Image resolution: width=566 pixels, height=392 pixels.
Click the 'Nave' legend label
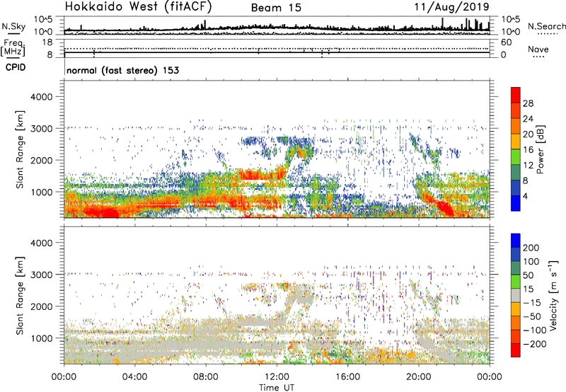point(538,50)
